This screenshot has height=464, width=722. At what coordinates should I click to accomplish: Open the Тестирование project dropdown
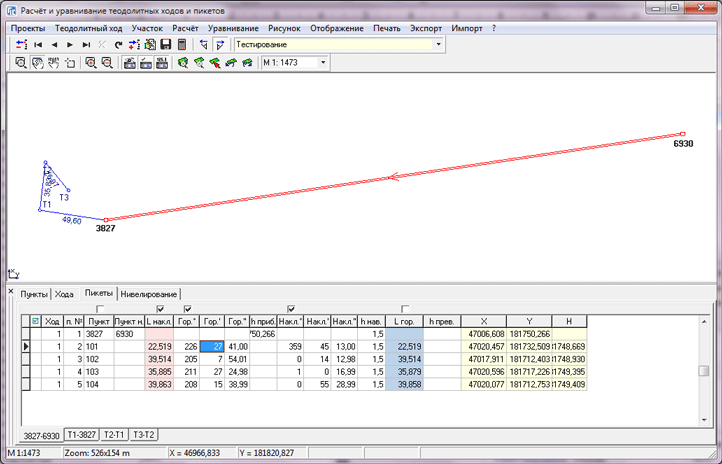point(438,45)
